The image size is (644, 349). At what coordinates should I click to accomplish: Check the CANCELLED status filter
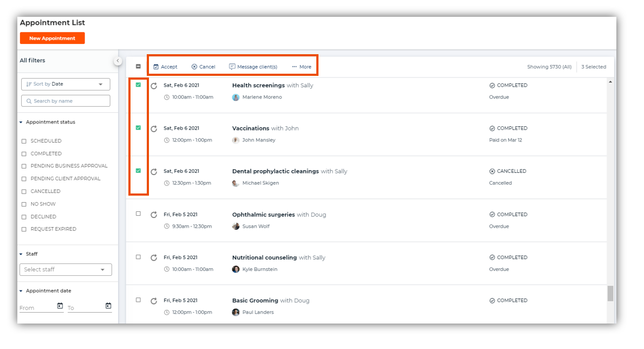24,191
